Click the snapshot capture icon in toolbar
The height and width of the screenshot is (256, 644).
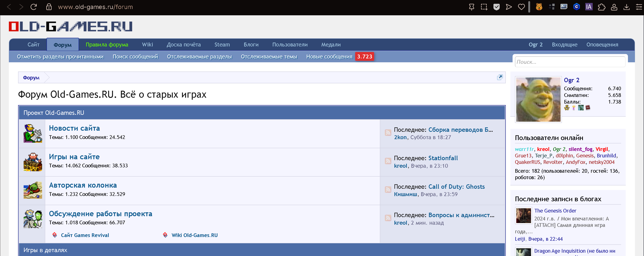tap(484, 7)
